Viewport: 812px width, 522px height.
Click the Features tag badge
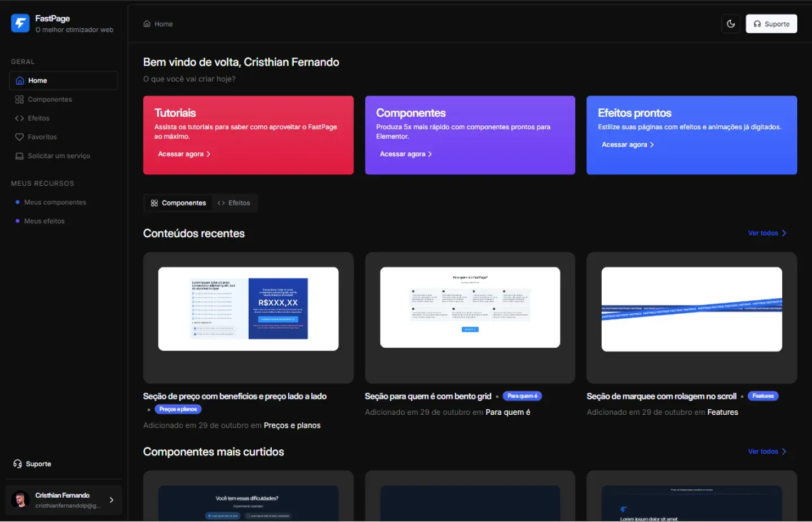763,396
